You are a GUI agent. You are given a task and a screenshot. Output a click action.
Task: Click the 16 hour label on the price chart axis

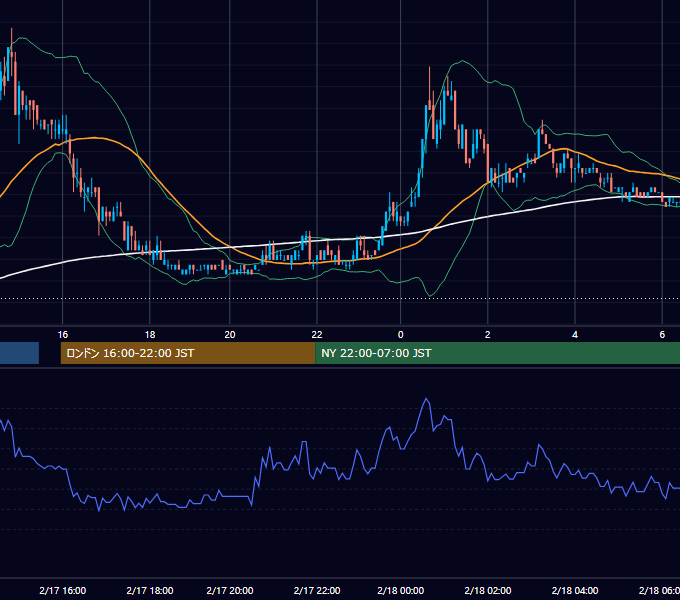63,335
